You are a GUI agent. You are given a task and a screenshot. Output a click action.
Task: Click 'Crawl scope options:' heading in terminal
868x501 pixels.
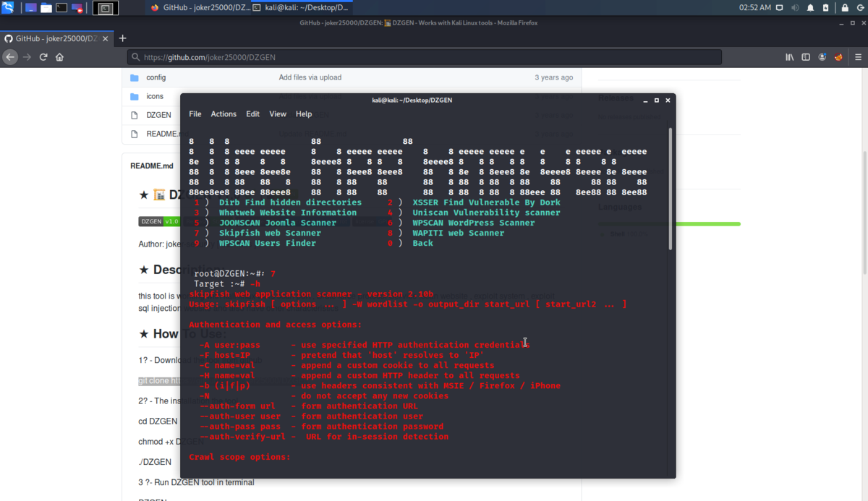[x=239, y=457]
